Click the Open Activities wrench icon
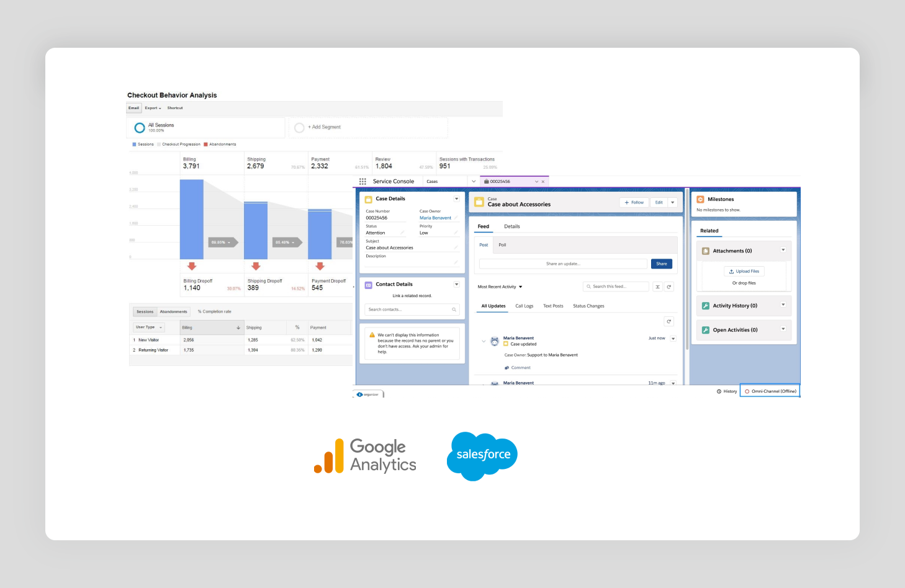Viewport: 905px width, 588px height. 706,330
